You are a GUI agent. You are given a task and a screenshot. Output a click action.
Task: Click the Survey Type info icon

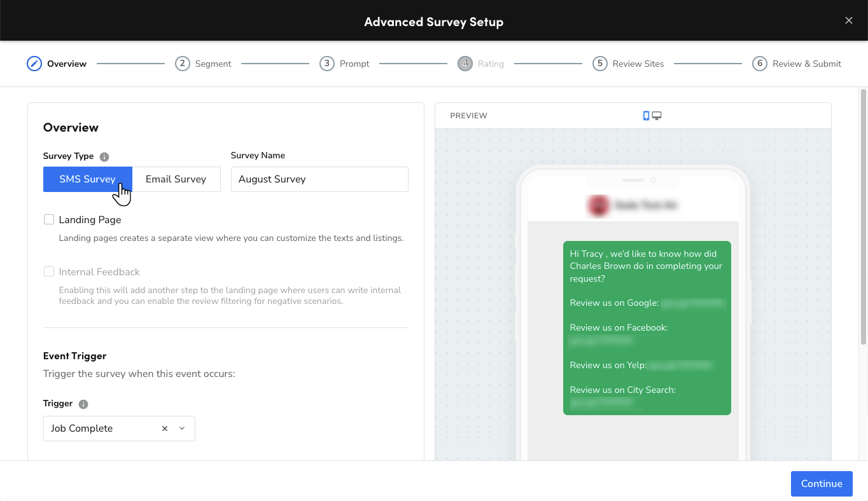point(104,156)
